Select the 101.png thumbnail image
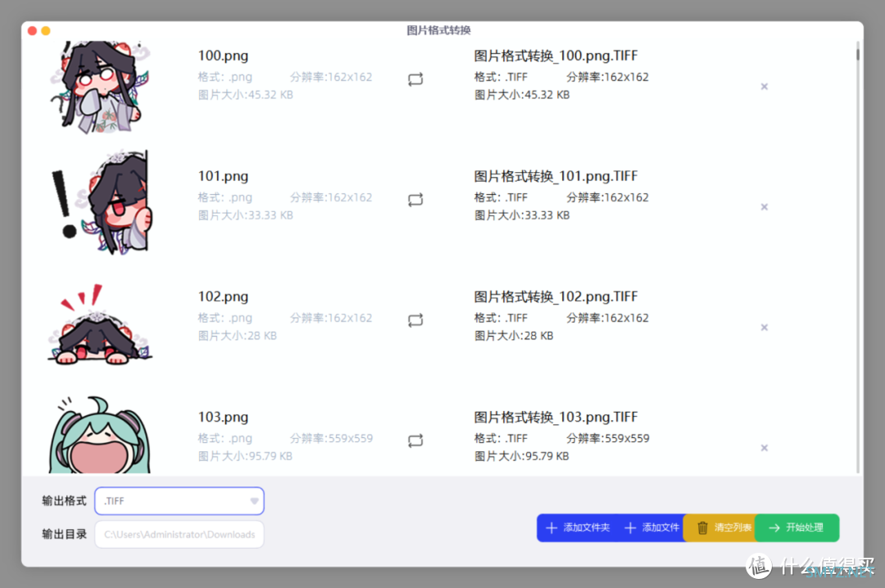 100,202
